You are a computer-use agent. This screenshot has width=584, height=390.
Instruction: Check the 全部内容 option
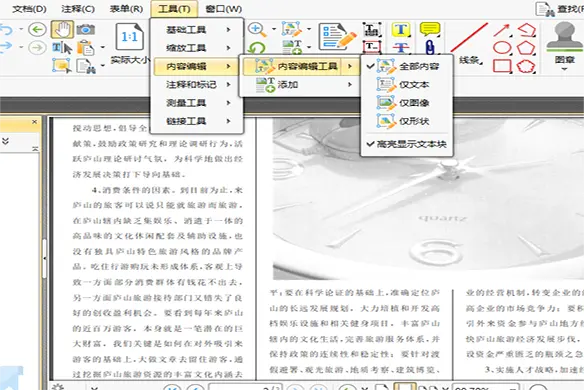pyautogui.click(x=406, y=66)
